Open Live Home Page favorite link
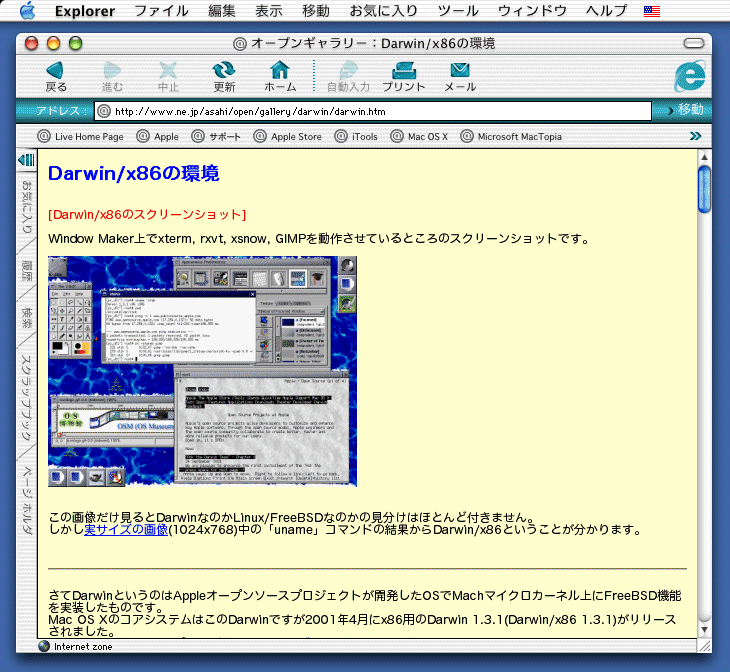Screen dimensions: 730x672 (80, 136)
